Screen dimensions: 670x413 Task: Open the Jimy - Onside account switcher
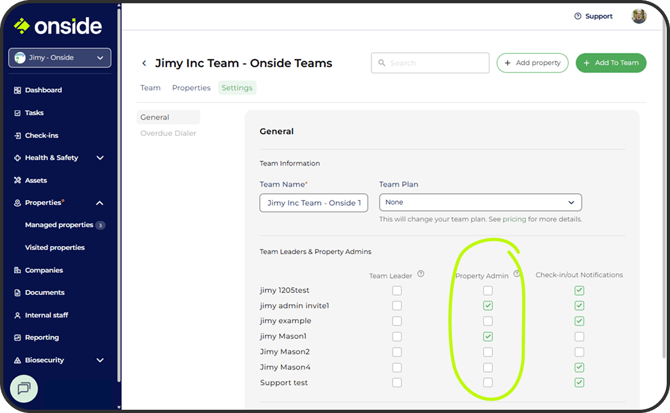60,59
